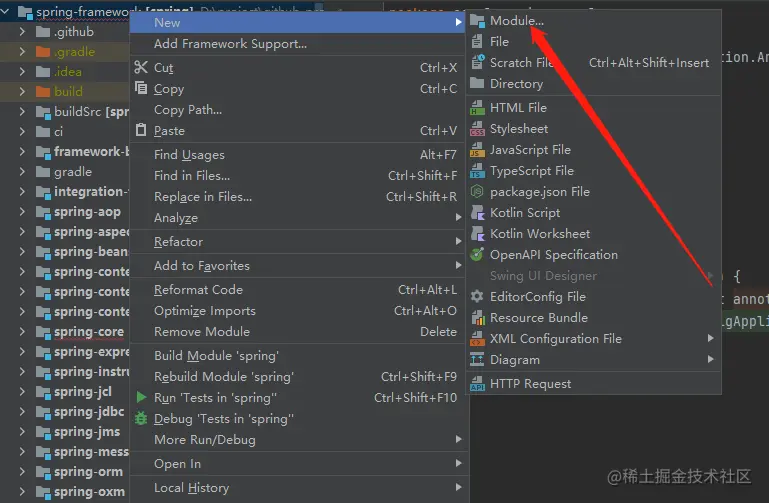This screenshot has height=503, width=769.
Task: Click the Kotlin Worksheet icon
Action: tap(477, 233)
